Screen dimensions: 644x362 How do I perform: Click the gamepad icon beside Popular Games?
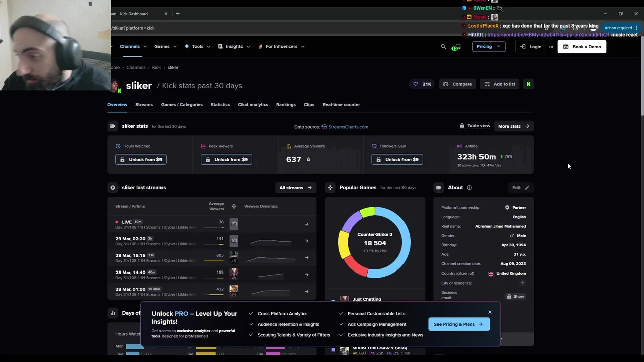[330, 188]
